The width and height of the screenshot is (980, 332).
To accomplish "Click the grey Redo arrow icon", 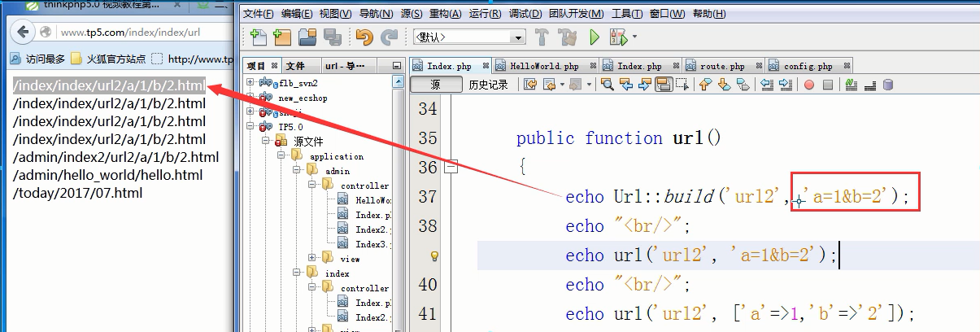I will pyautogui.click(x=389, y=37).
